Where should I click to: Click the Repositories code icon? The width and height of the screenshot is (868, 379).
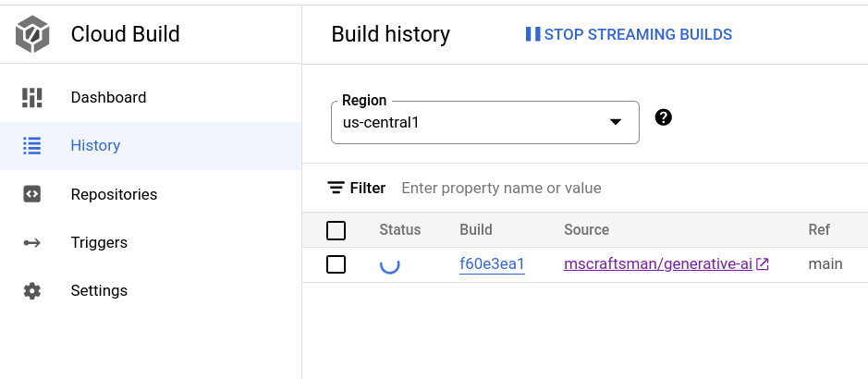[32, 194]
